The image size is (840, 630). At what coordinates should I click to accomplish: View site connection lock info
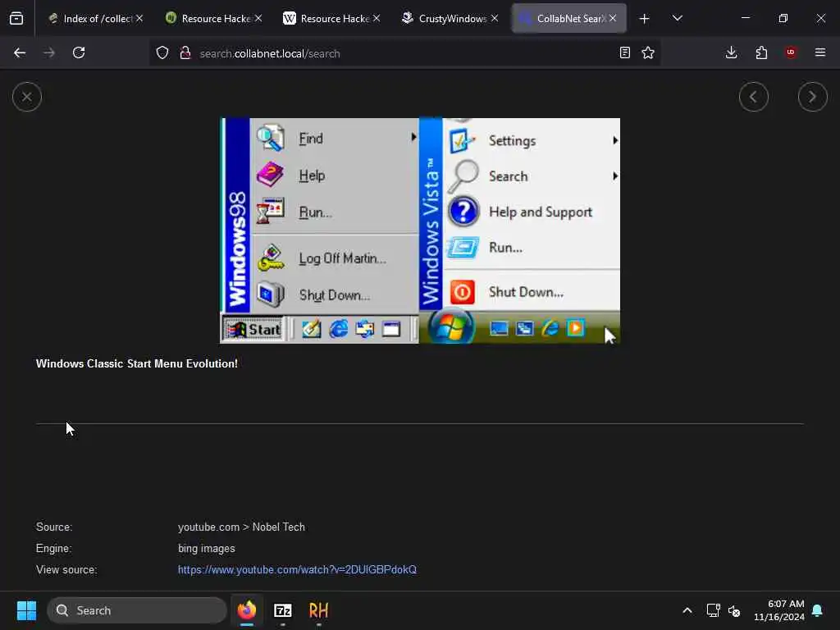185,53
